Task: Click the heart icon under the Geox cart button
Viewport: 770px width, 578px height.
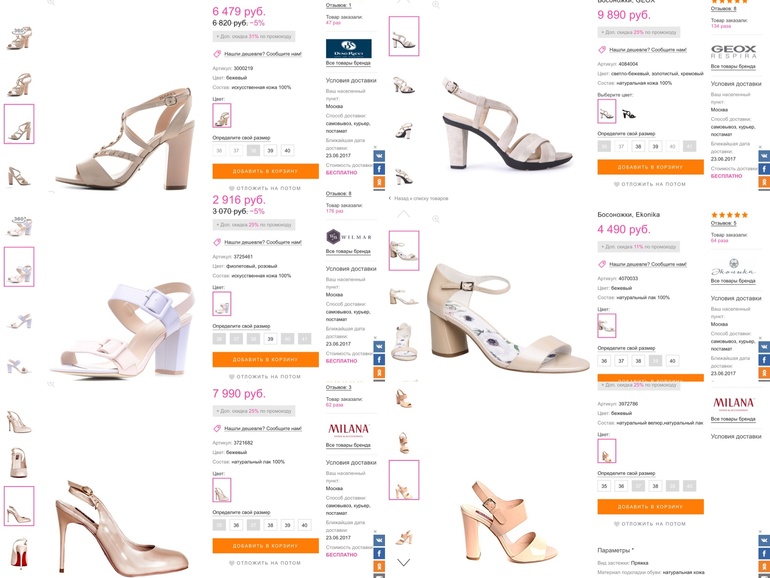Action: (x=617, y=184)
